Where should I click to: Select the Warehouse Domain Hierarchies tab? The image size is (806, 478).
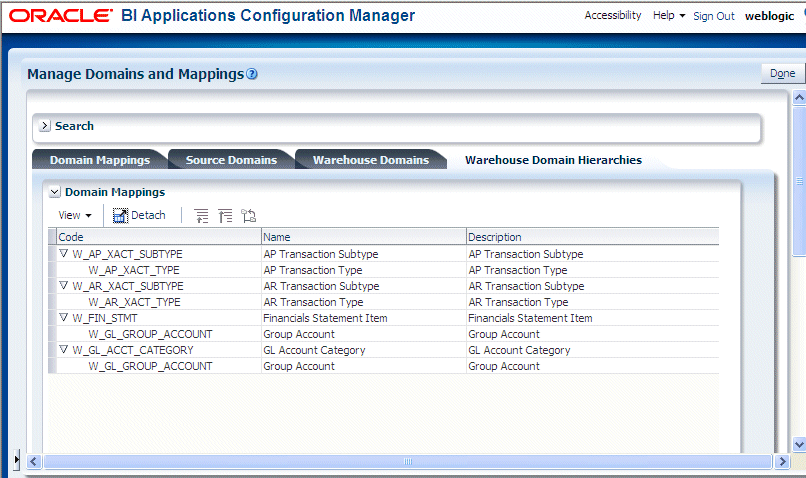pos(553,160)
